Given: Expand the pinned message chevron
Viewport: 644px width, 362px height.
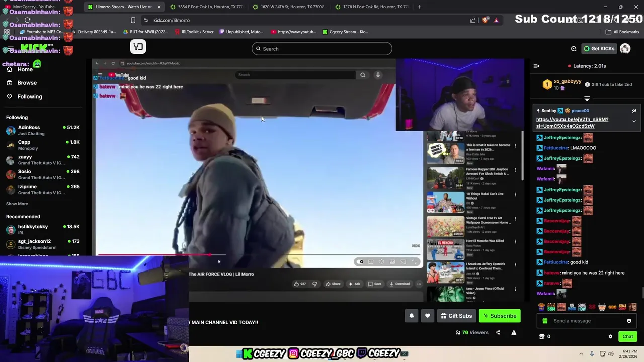Looking at the screenshot, I should tap(634, 121).
